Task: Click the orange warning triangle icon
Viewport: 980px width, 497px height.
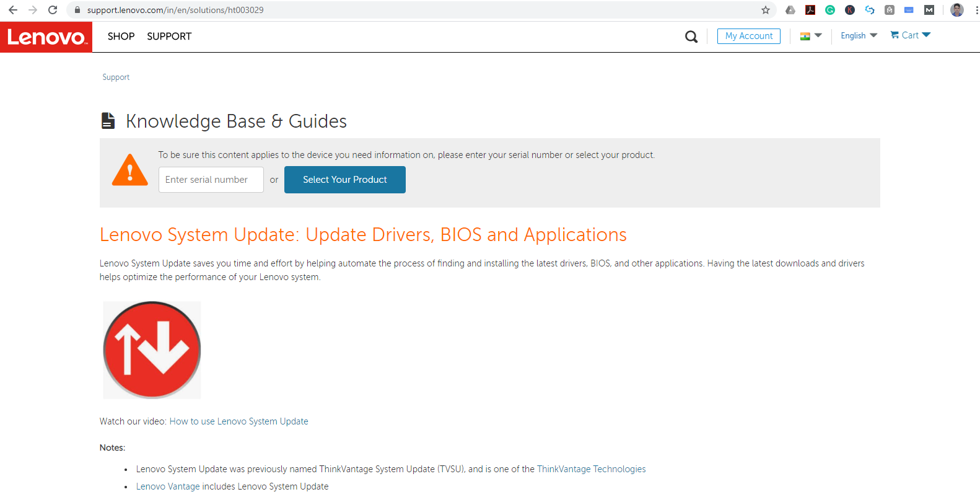Action: (x=130, y=170)
